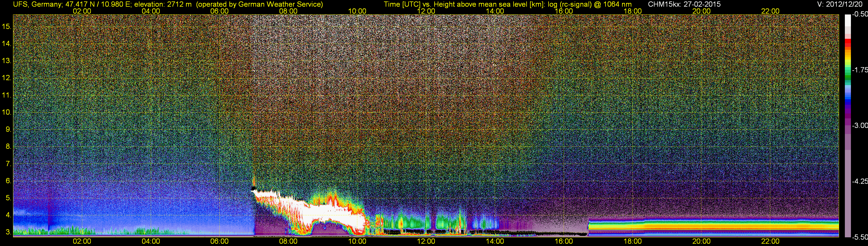Image resolution: width=868 pixels, height=246 pixels.
Task: Click the '12.' height axis label
Action: coord(6,78)
